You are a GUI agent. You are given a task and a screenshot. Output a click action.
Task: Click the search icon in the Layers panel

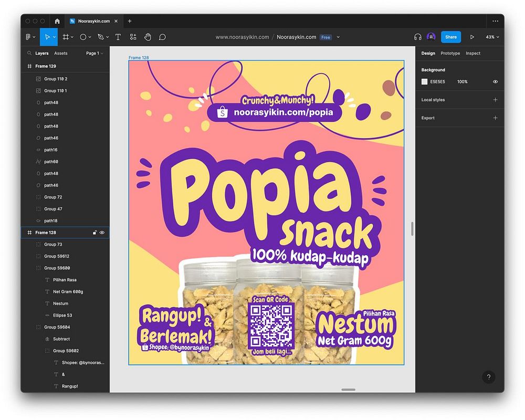tap(29, 53)
